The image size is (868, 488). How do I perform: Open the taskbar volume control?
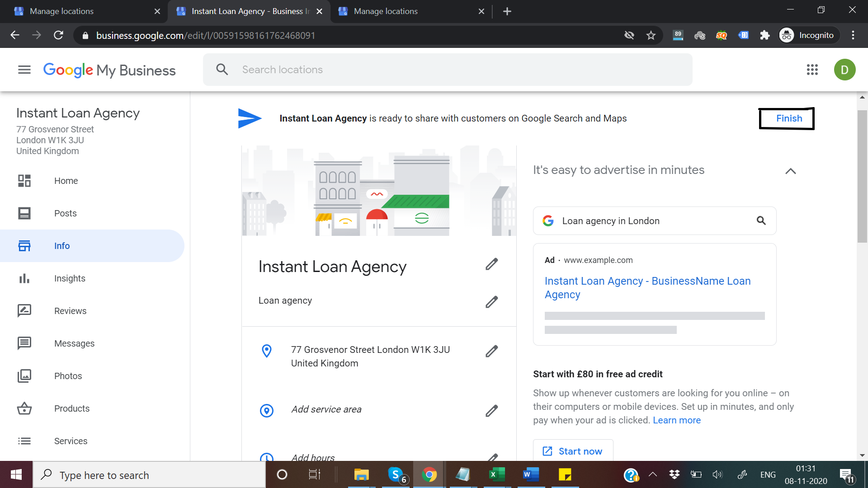tap(717, 474)
